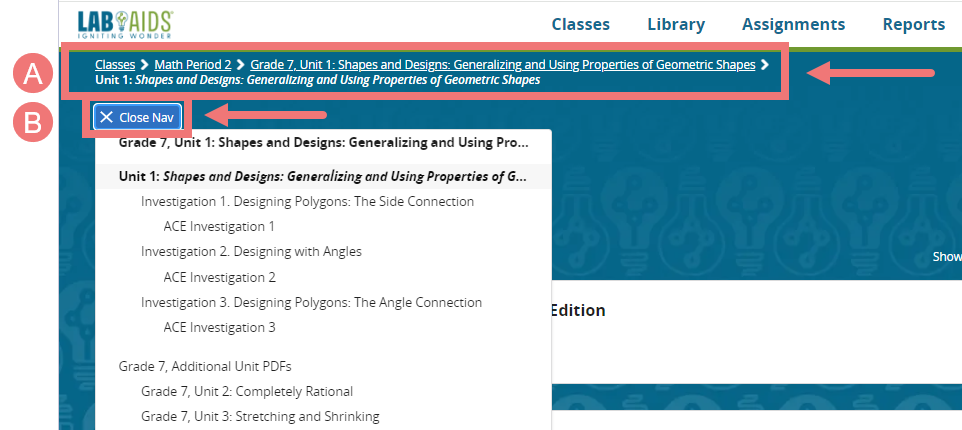The height and width of the screenshot is (430, 962).
Task: Go to Assignments in top navigation
Action: coord(793,25)
